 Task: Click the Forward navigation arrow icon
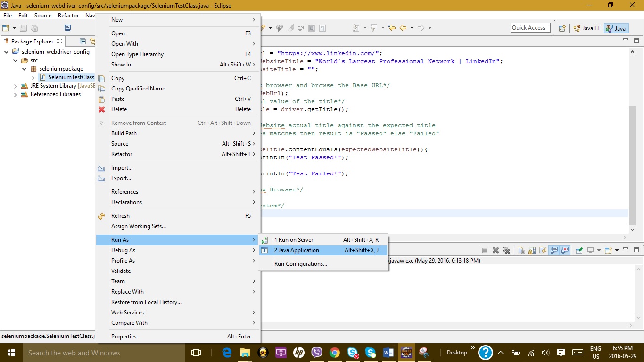tap(421, 28)
